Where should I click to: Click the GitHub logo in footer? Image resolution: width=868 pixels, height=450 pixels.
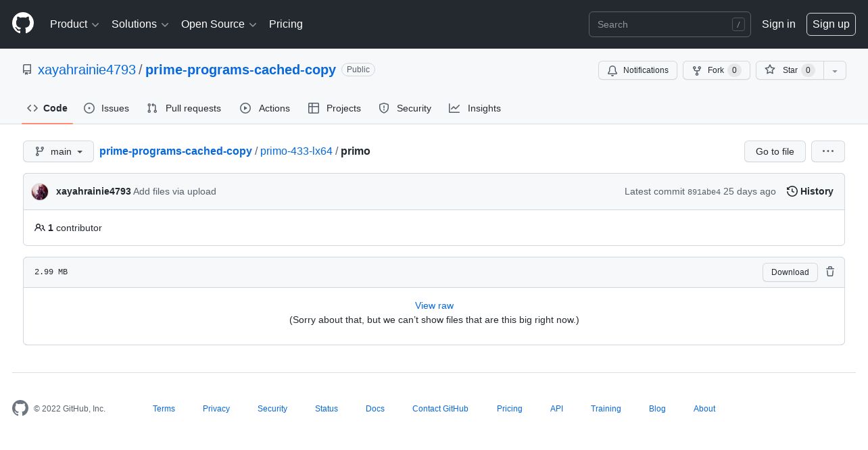tap(20, 408)
